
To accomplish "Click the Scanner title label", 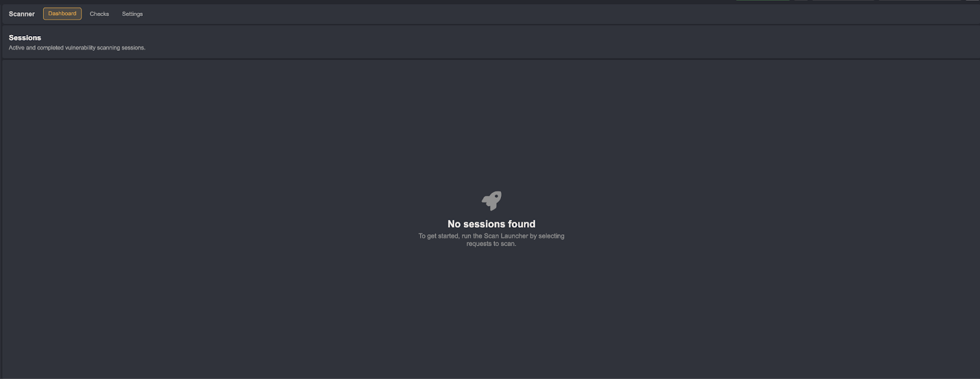I will 21,13.
